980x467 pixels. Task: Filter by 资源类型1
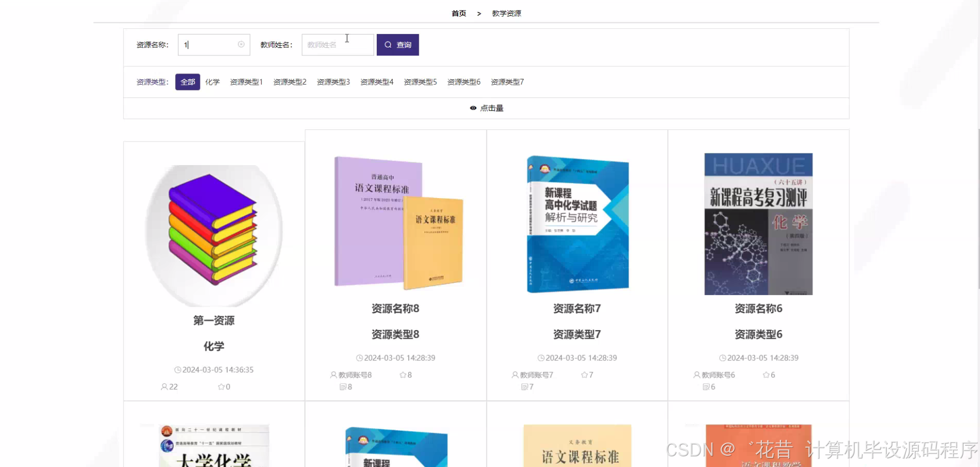click(246, 82)
